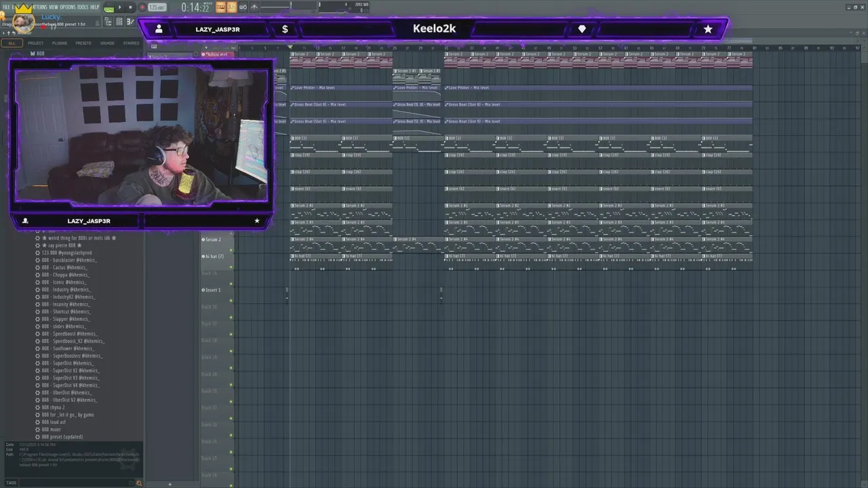Select preset '808 loud asf'

54,422
